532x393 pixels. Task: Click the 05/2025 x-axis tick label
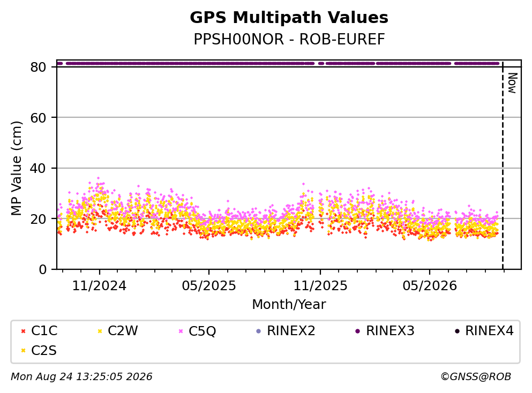pyautogui.click(x=208, y=286)
